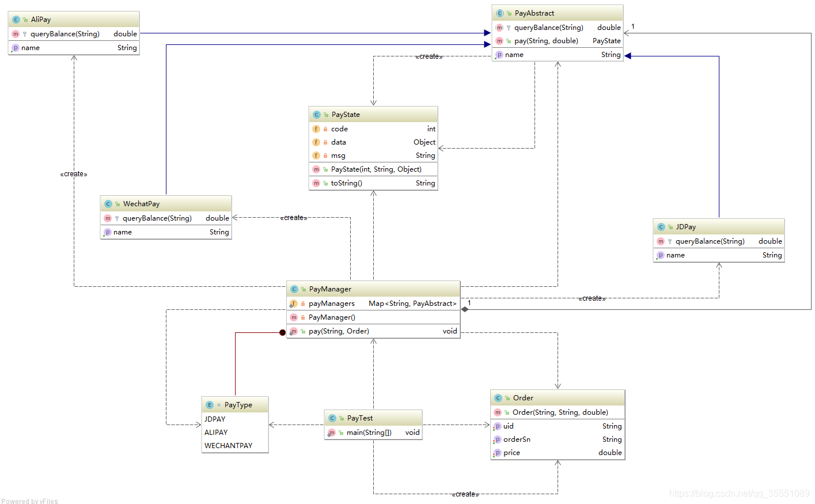The image size is (815, 504).
Task: Click the price property name in Order
Action: click(511, 453)
